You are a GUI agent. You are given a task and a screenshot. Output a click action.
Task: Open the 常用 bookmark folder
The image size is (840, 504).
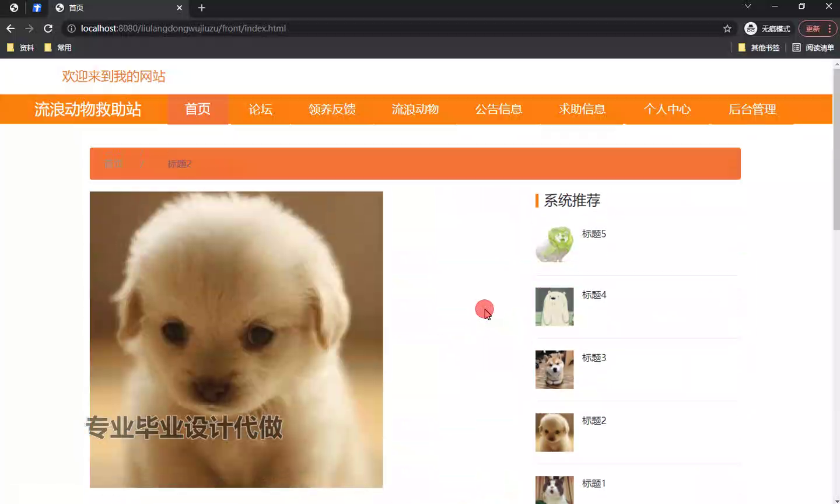[x=58, y=48]
